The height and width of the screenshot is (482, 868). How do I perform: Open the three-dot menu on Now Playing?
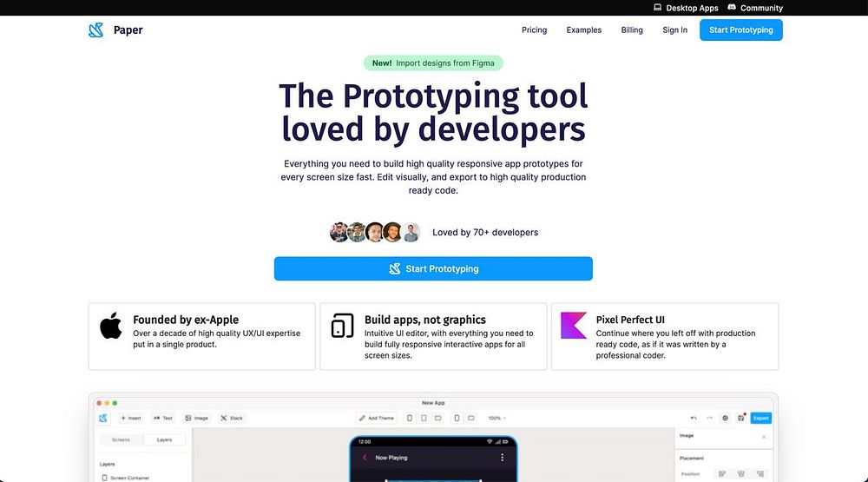click(x=502, y=458)
